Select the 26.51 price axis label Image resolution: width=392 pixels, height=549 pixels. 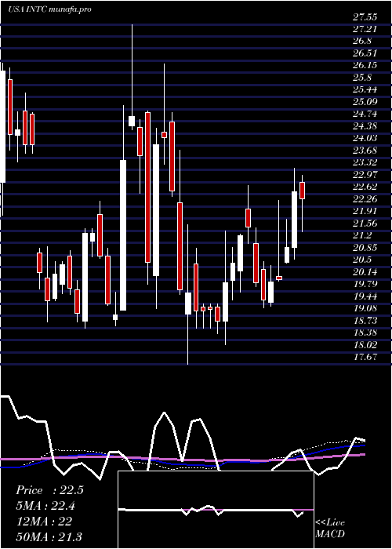[x=365, y=53]
